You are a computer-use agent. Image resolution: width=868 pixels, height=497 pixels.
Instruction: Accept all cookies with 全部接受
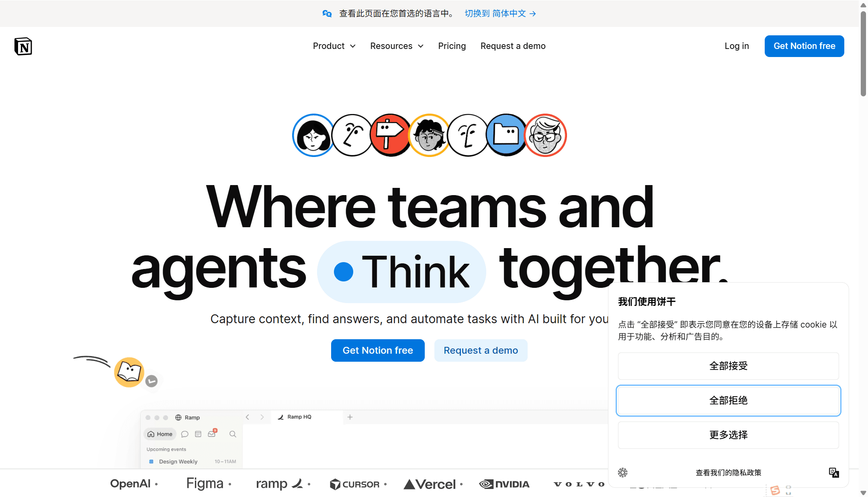point(729,366)
